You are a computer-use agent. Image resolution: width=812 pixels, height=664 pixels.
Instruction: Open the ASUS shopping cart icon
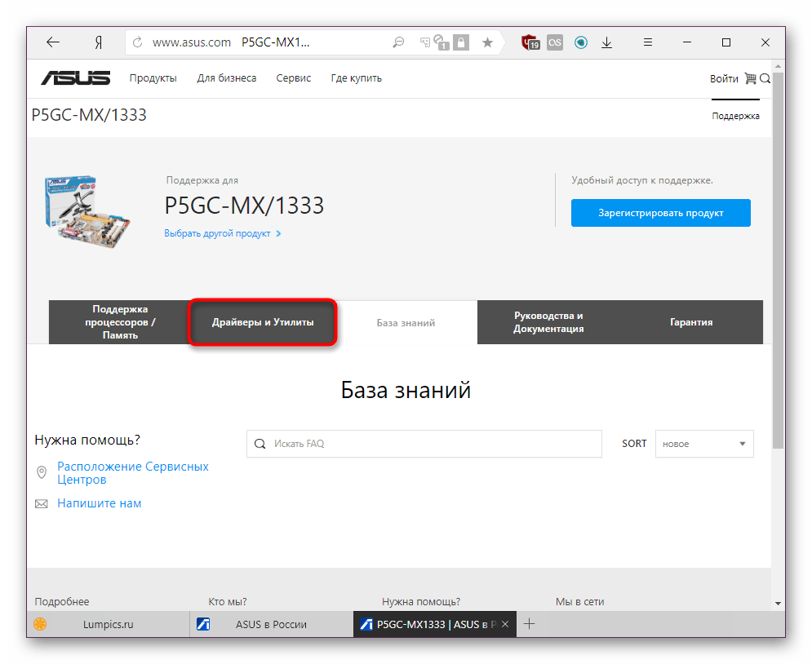pyautogui.click(x=750, y=78)
